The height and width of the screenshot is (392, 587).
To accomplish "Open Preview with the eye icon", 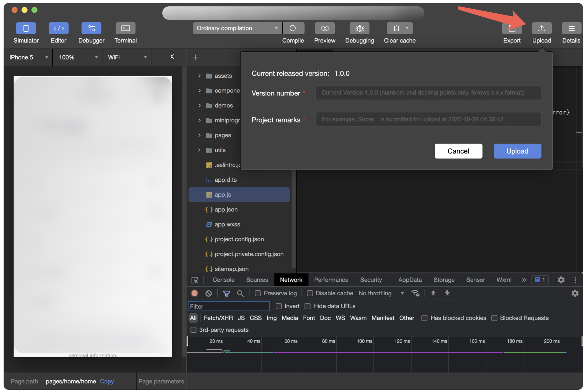I will coord(325,28).
